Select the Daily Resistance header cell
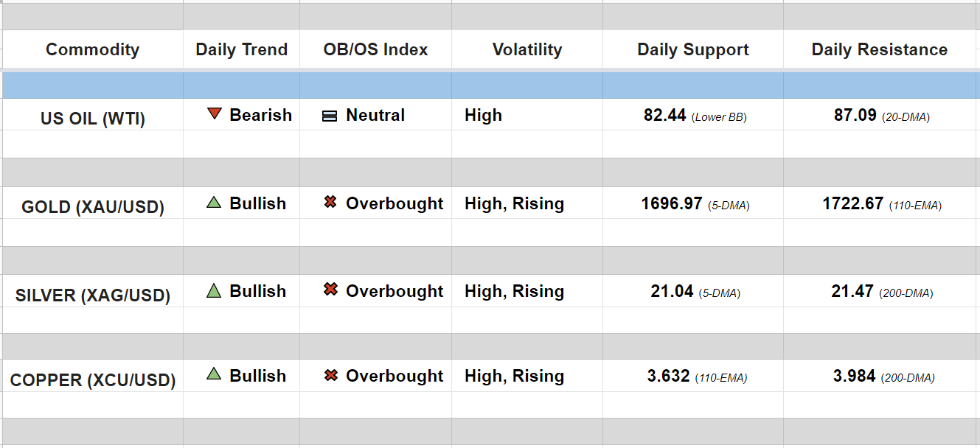The height and width of the screenshot is (448, 980). pos(879,49)
